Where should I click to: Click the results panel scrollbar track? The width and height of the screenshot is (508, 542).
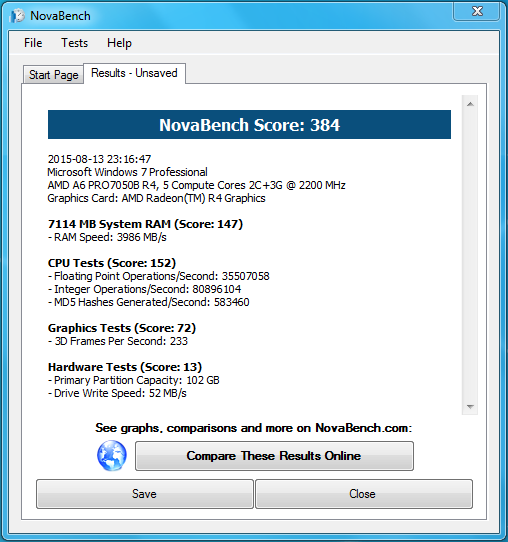470,255
